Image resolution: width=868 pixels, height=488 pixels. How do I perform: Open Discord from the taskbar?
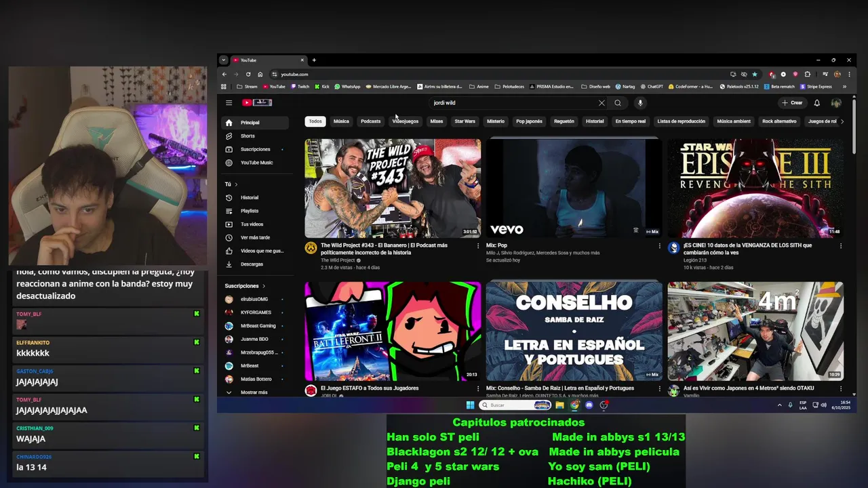[589, 405]
